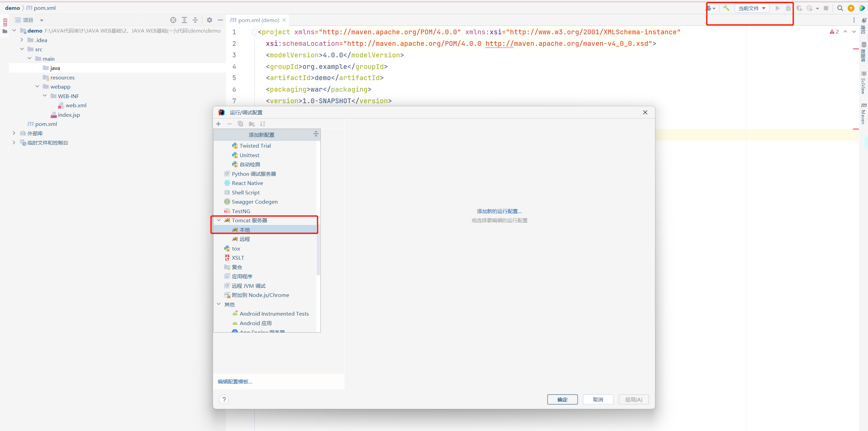Collapse the Tomcat server node
Screen dimensions: 868x431
click(219, 220)
